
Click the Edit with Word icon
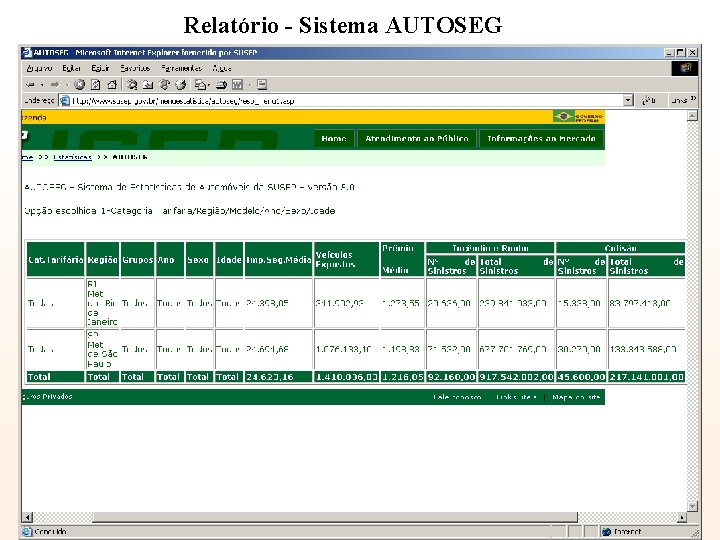(x=237, y=84)
